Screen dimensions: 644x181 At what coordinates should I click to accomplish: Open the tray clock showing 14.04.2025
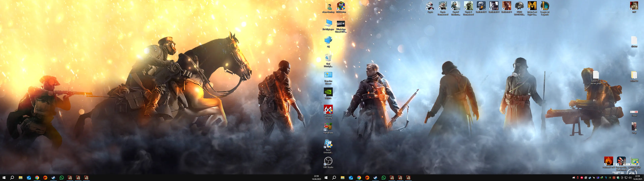pyautogui.click(x=637, y=178)
